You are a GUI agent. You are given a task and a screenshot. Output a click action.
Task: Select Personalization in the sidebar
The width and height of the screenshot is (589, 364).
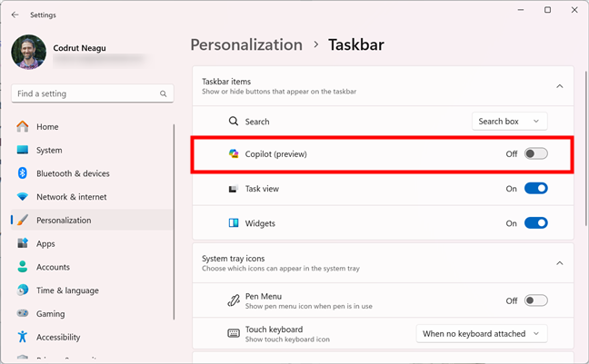click(92, 220)
